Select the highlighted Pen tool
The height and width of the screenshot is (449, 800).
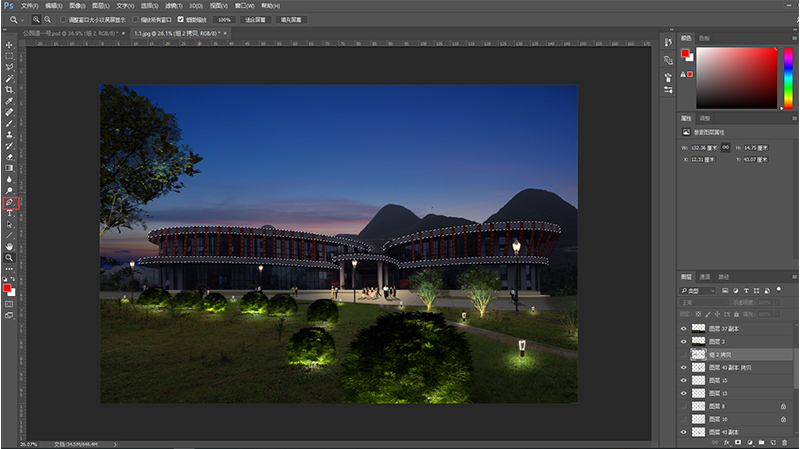coord(10,202)
